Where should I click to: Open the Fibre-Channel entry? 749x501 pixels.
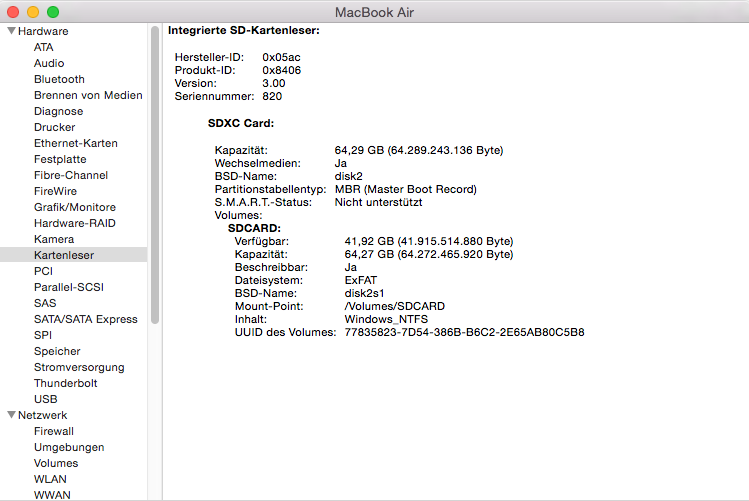pos(71,175)
